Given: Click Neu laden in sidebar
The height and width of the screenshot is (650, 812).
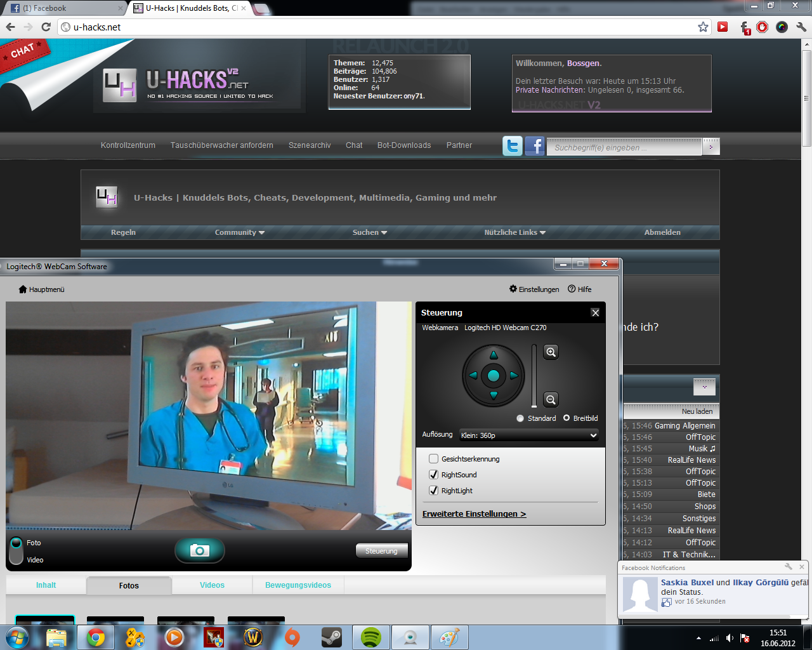Looking at the screenshot, I should (697, 411).
